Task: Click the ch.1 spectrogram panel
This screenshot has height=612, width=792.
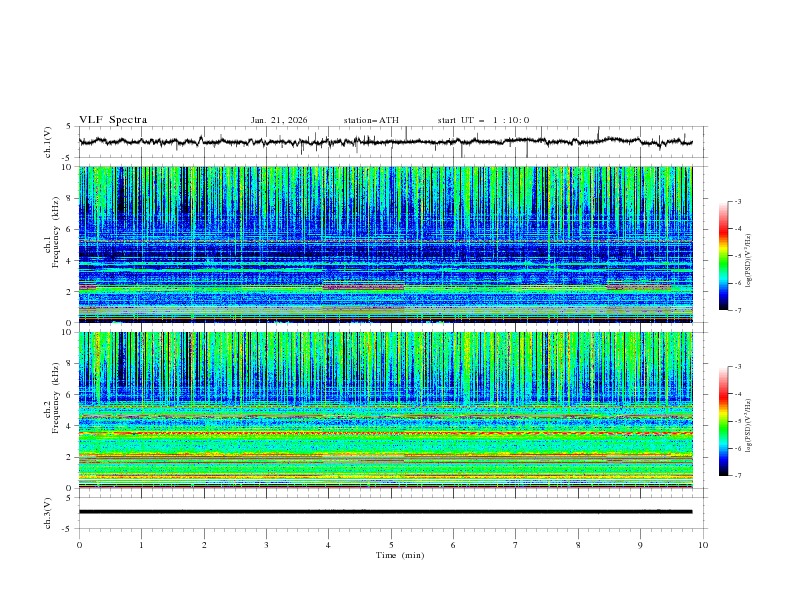Action: click(x=386, y=244)
